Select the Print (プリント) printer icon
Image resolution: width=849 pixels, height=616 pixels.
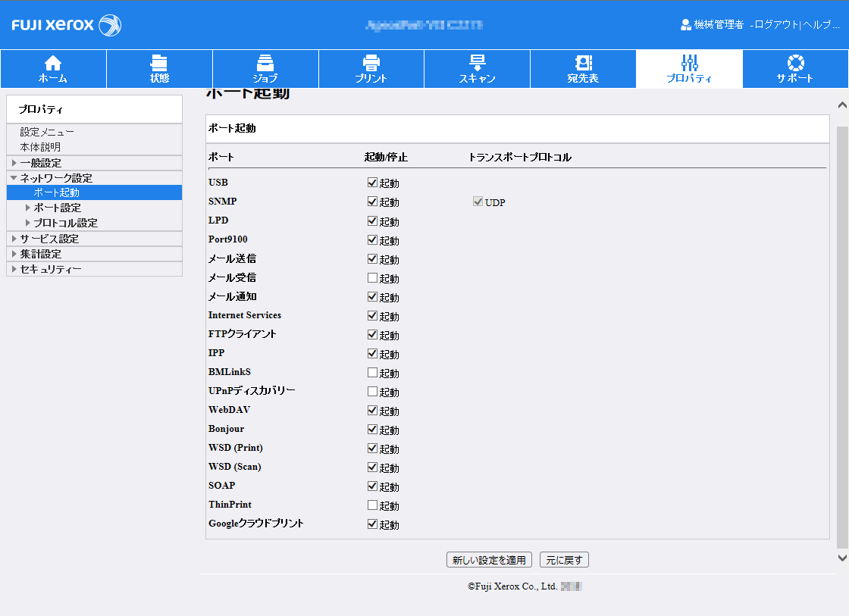point(371,63)
